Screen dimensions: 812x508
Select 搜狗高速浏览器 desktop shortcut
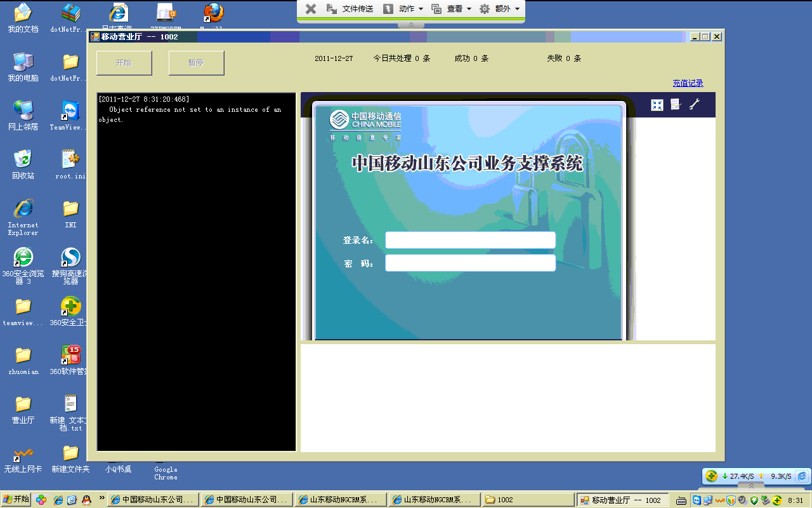tap(70, 266)
